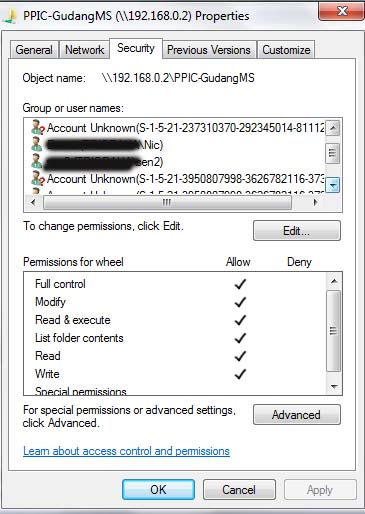Viewport: 365px width, 514px height.
Task: Click the Full control Allow checkmark
Action: (240, 284)
